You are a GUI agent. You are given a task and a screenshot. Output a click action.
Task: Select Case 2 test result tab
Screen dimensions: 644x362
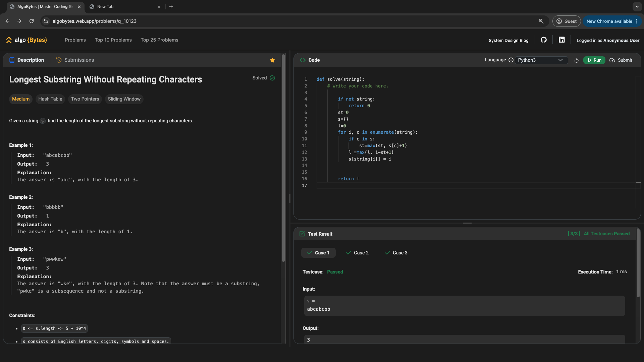[x=361, y=252]
